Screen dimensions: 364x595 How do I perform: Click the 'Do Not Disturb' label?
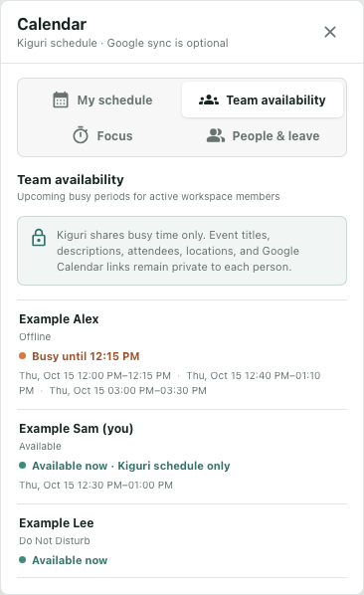click(55, 540)
